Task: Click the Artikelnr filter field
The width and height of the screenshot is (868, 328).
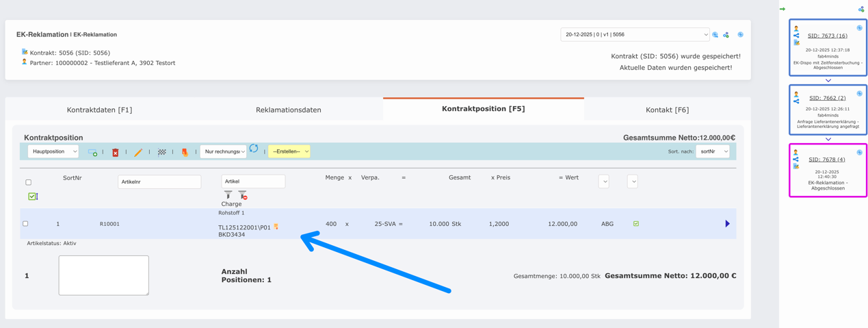Action: pyautogui.click(x=159, y=181)
